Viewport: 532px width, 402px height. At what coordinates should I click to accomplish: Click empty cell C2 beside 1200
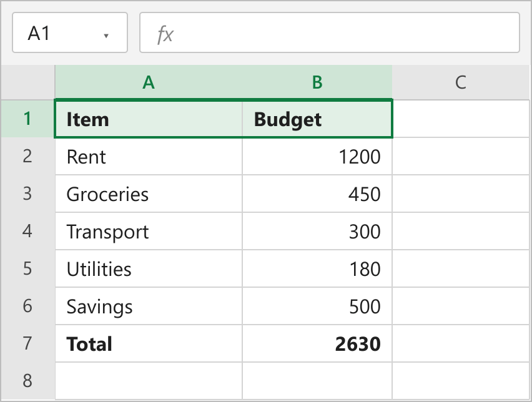pos(461,156)
